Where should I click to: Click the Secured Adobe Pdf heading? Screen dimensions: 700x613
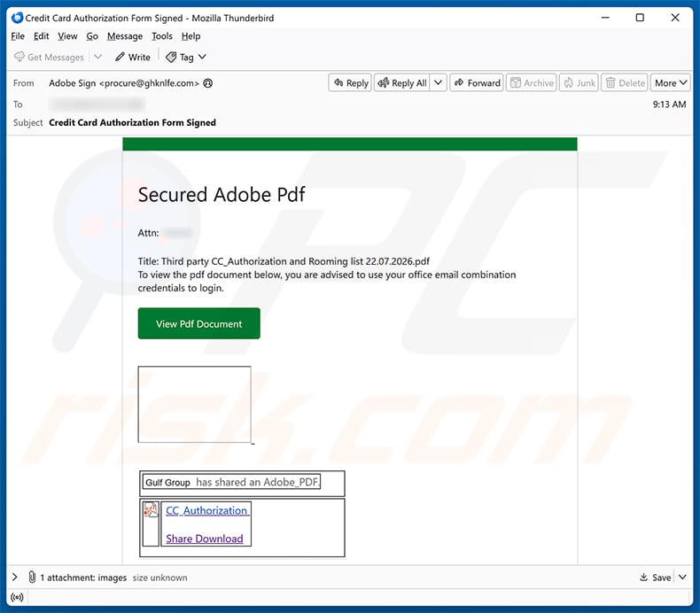pyautogui.click(x=222, y=195)
